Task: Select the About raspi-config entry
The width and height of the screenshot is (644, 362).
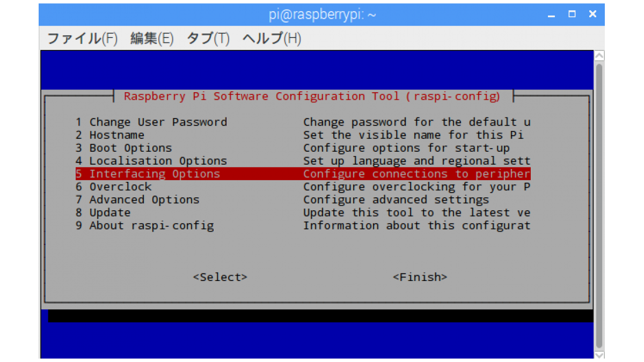Action: (303, 225)
